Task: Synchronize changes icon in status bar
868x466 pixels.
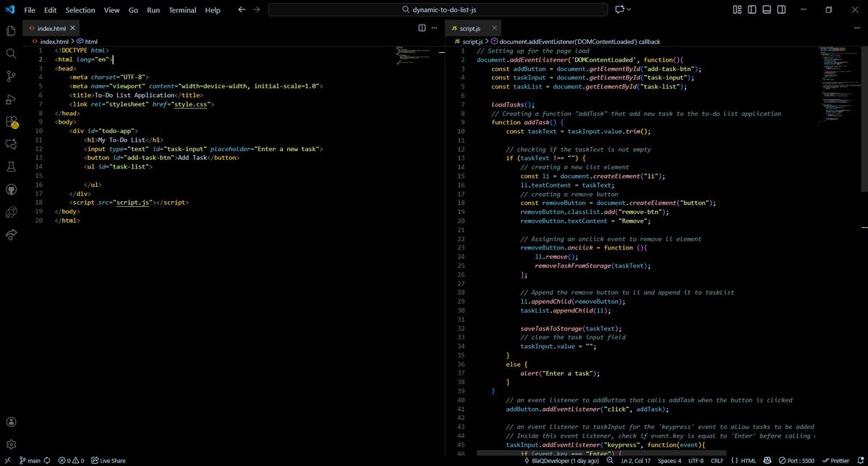Action: (47, 460)
